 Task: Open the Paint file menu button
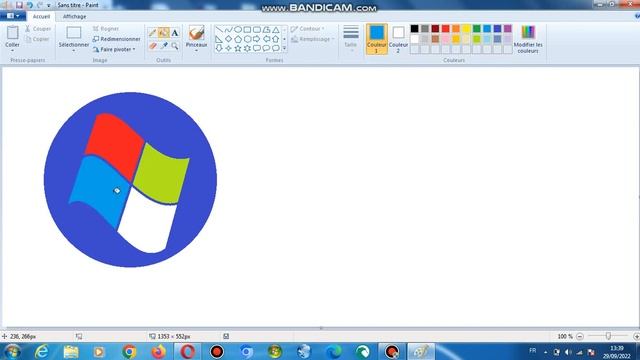(x=13, y=16)
